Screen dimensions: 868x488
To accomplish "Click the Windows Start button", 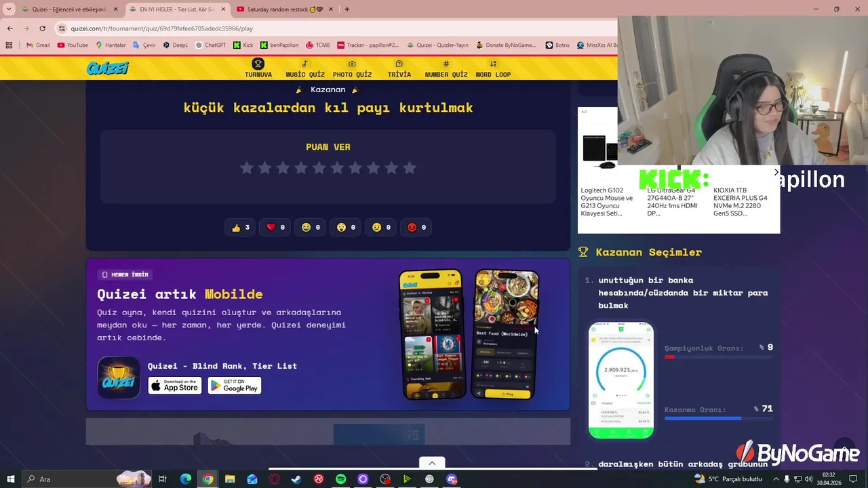I will [11, 479].
